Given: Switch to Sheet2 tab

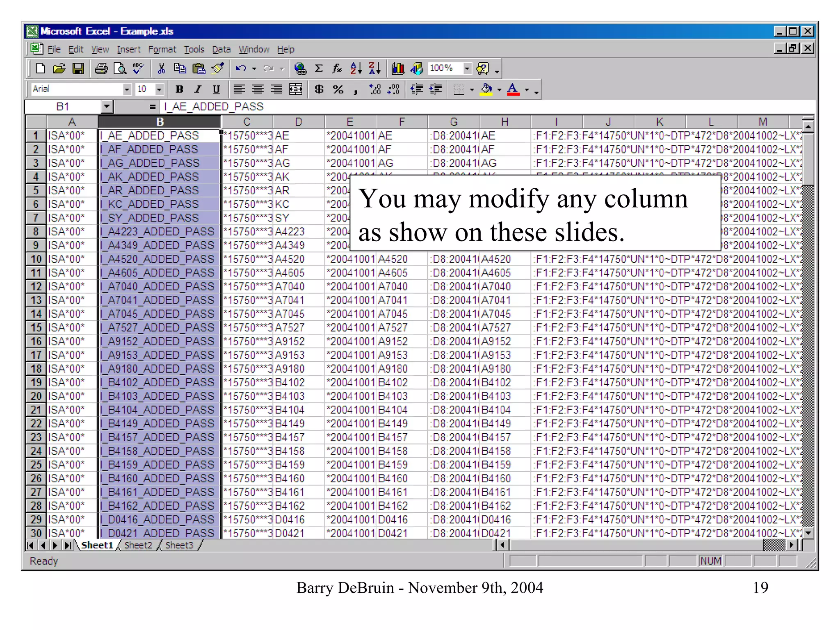Looking at the screenshot, I should point(138,545).
